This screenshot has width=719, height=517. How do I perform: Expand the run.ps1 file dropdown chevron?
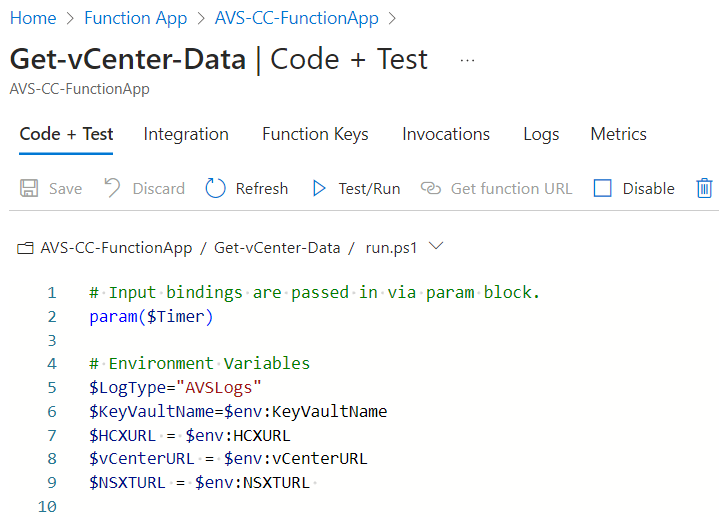(436, 246)
